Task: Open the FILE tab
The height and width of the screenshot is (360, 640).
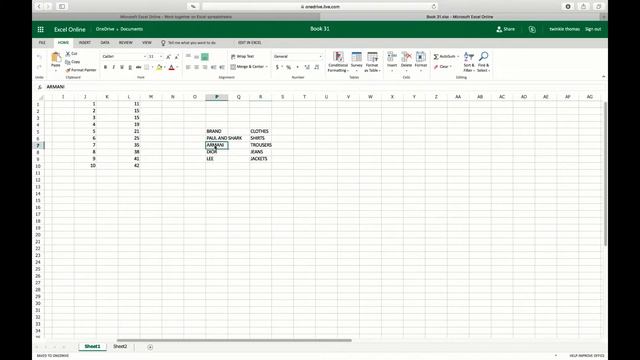Action: pos(42,42)
